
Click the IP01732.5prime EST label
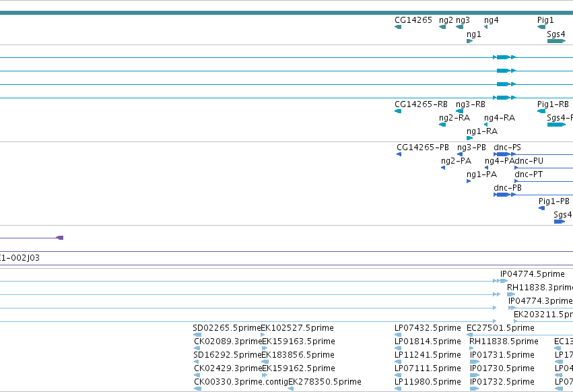point(502,382)
